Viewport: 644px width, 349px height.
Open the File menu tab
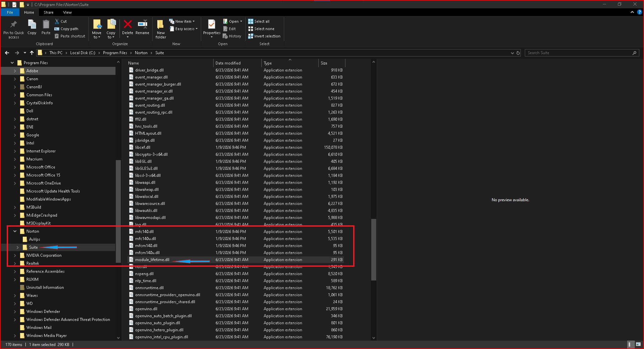coord(10,12)
